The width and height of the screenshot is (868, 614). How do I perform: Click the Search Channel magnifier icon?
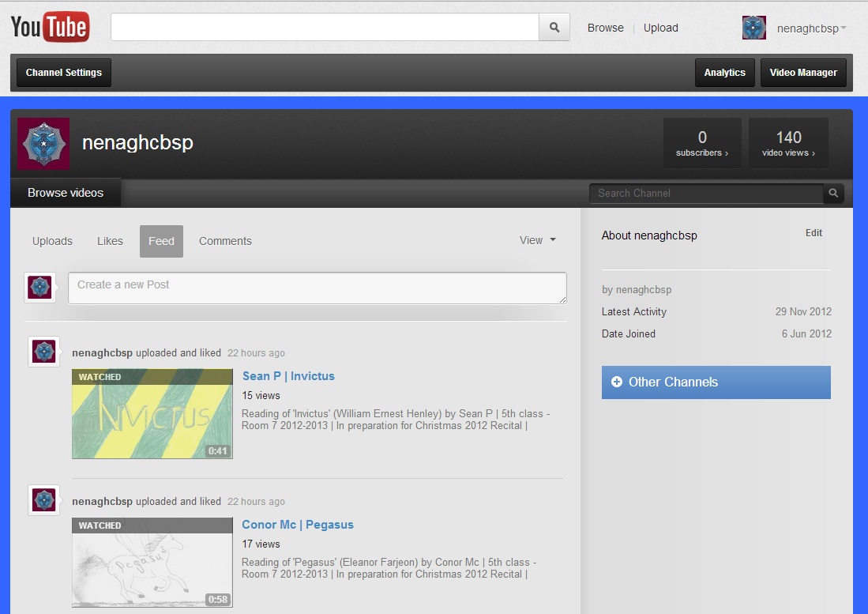(x=833, y=194)
